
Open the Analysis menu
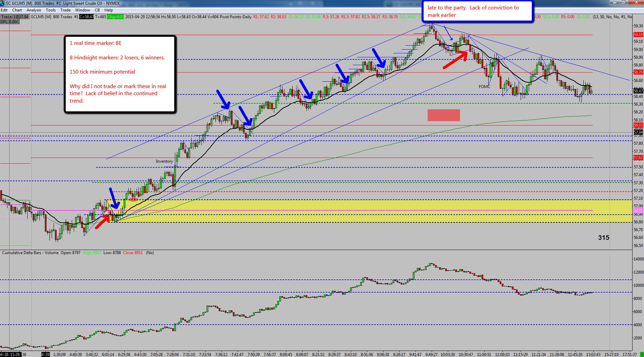pos(34,10)
